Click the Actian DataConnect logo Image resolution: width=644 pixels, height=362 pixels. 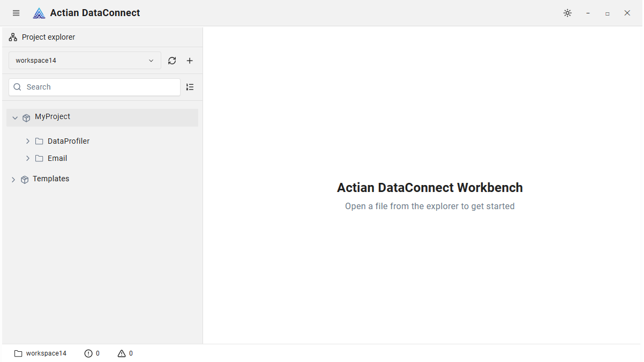(x=39, y=13)
